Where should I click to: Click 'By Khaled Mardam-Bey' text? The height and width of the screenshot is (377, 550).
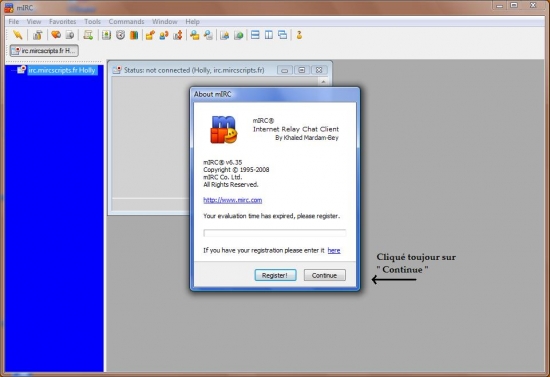click(x=307, y=138)
